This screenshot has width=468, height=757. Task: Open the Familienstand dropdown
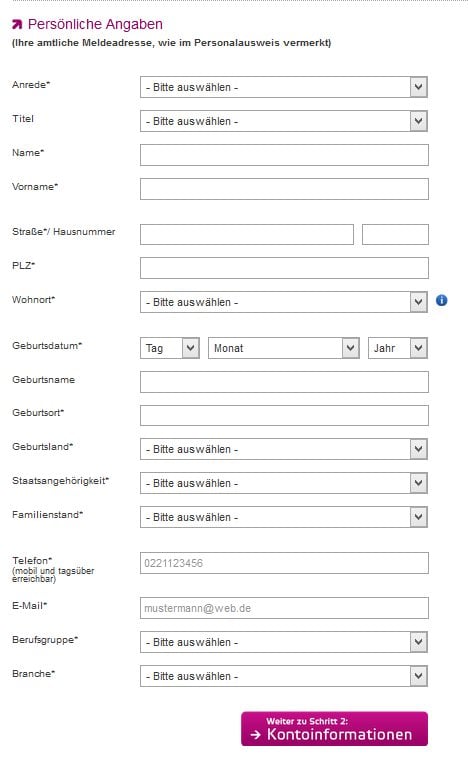[284, 517]
